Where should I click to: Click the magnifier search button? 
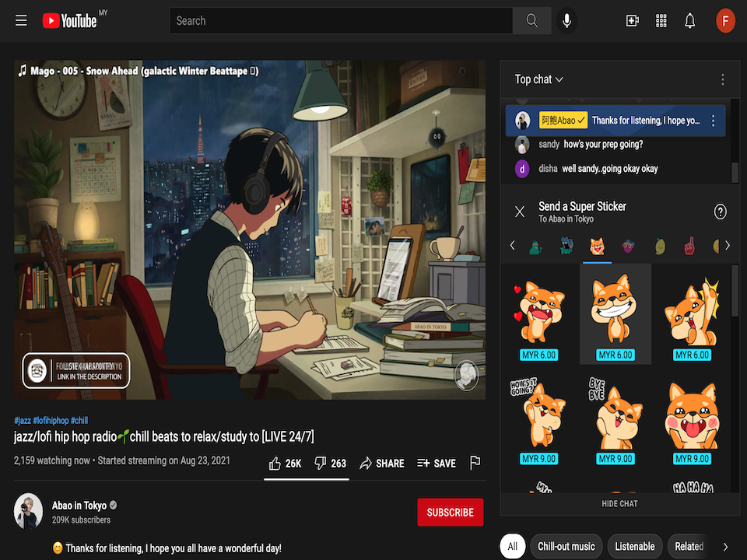coord(531,21)
